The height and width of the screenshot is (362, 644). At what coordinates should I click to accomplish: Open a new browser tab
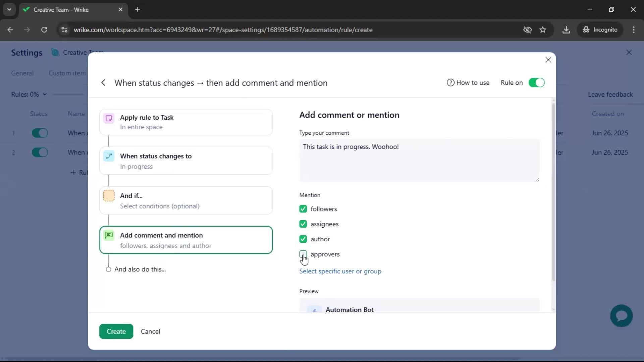tap(137, 10)
